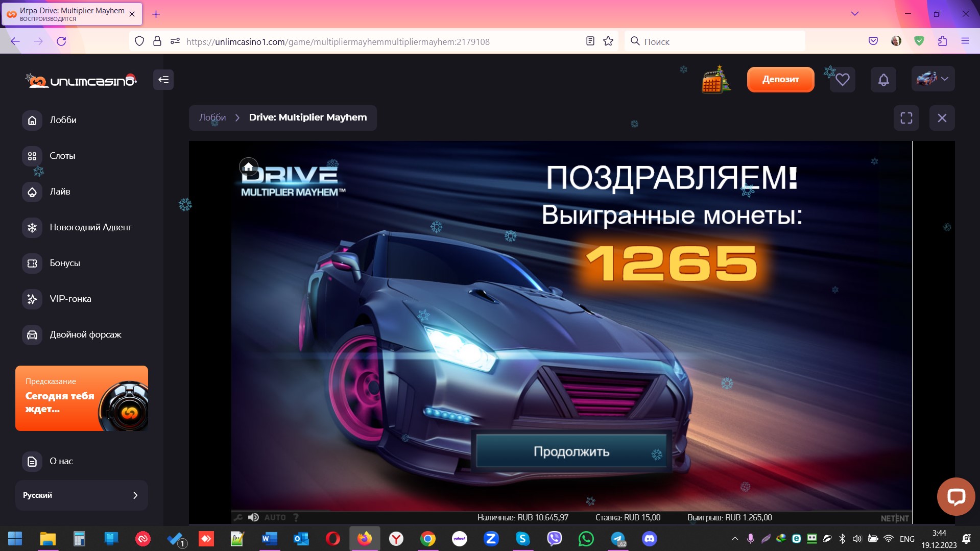Click the AUTO play button

click(275, 517)
